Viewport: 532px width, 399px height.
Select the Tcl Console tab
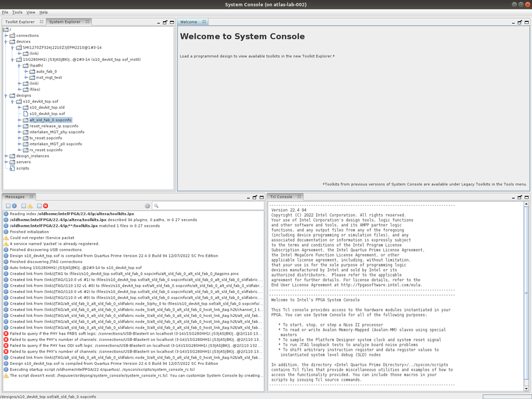click(x=281, y=197)
